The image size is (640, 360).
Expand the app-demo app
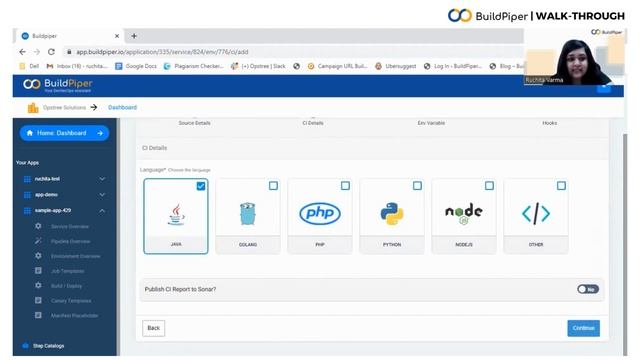(102, 195)
